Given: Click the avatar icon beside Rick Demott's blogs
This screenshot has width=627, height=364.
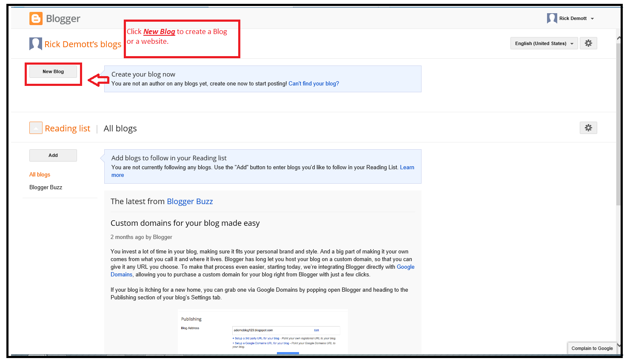Looking at the screenshot, I should point(36,44).
